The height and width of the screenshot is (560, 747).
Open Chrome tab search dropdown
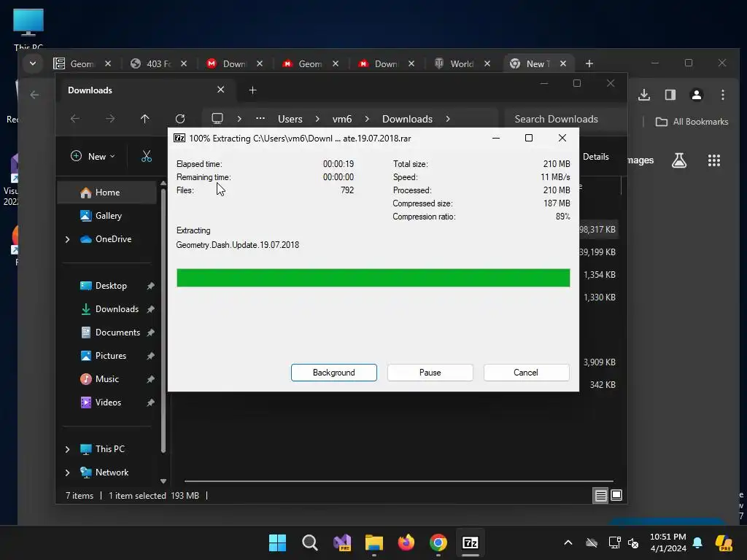32,63
